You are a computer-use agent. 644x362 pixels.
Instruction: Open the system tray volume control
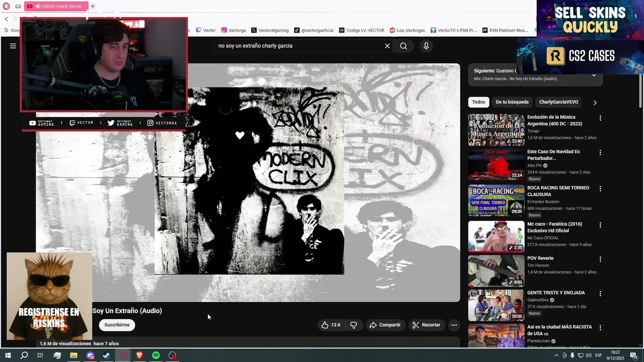588,355
